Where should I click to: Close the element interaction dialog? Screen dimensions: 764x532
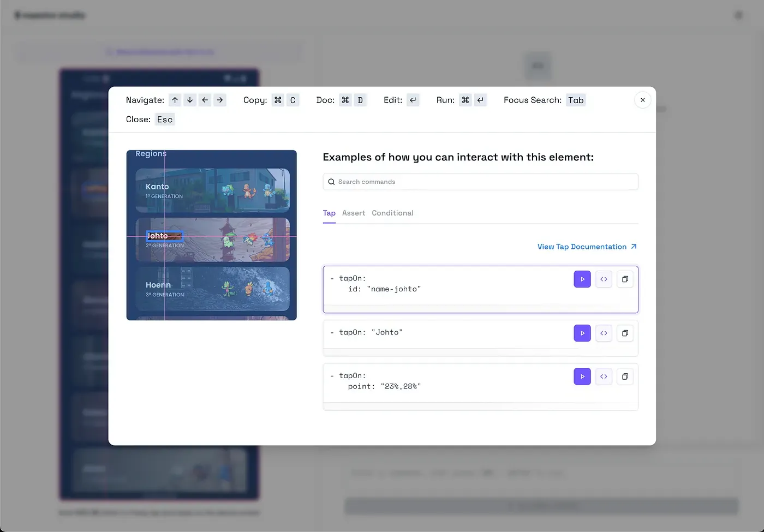coord(642,100)
